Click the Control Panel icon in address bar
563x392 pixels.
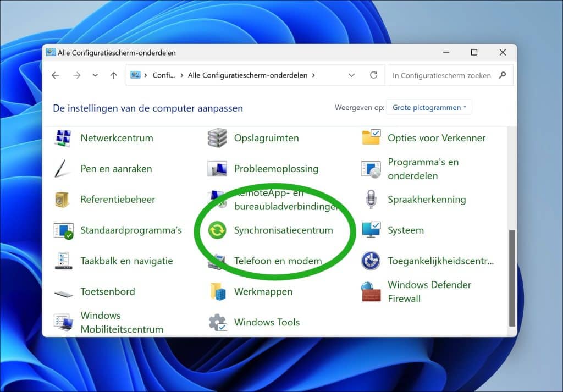[x=135, y=75]
